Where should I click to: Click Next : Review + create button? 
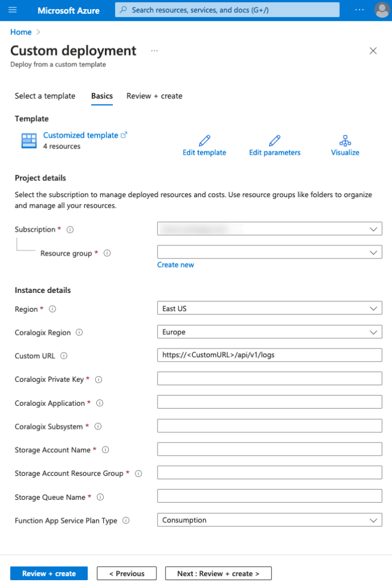click(218, 573)
